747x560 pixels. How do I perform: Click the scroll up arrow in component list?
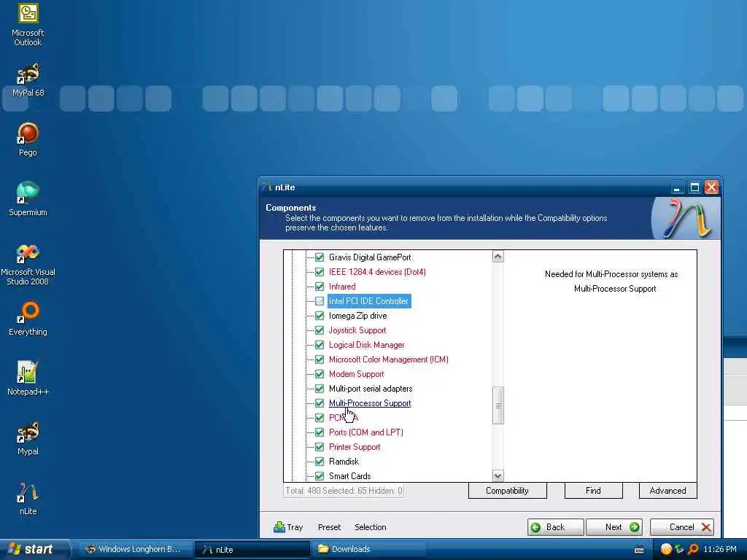coord(498,257)
